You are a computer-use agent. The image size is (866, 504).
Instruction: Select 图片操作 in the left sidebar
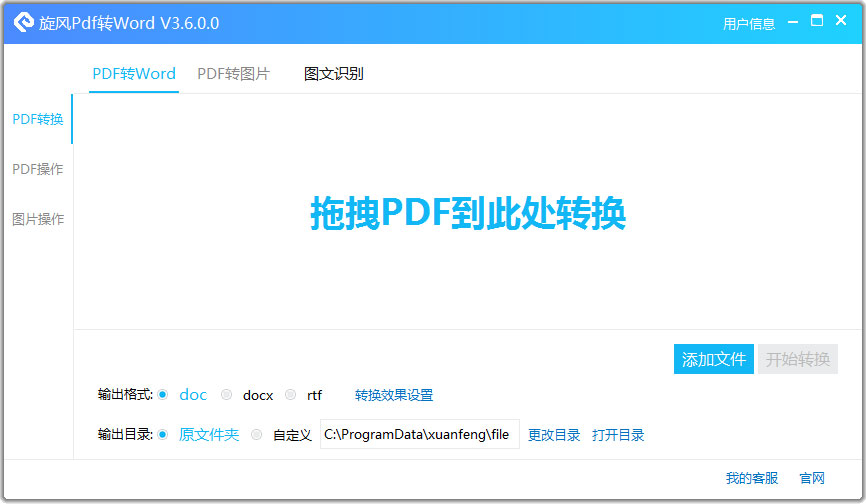tap(38, 219)
